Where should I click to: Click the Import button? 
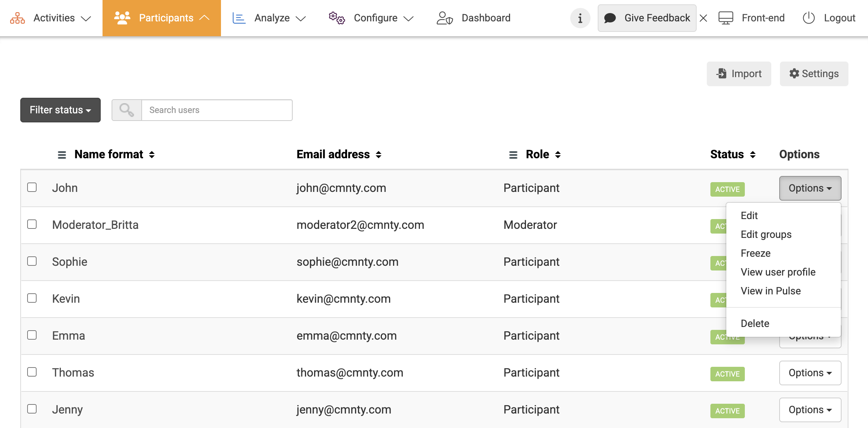pyautogui.click(x=739, y=74)
